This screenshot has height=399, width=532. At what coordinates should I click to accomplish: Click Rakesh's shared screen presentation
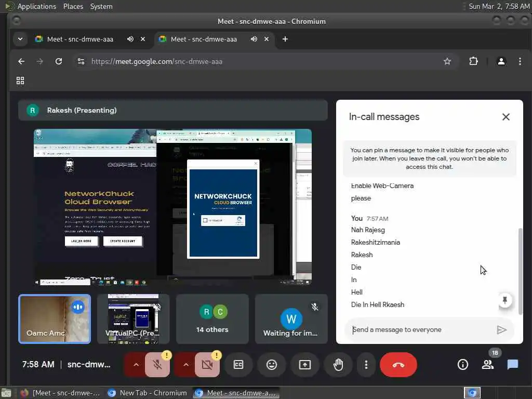pos(172,207)
